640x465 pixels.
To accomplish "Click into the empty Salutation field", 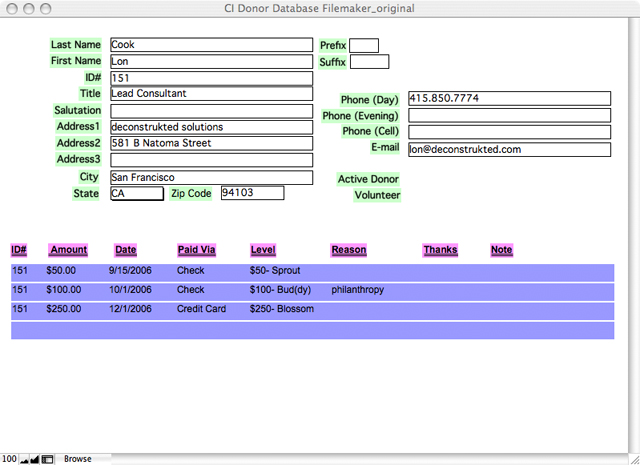I will (210, 111).
